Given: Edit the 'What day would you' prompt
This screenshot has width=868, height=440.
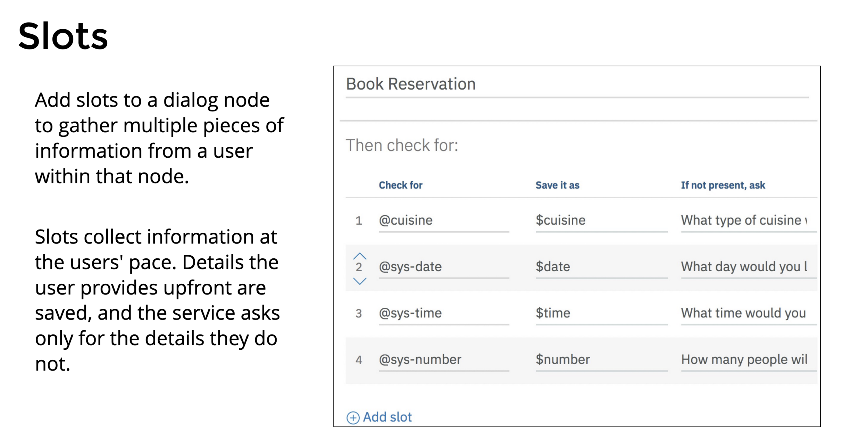Looking at the screenshot, I should [744, 267].
